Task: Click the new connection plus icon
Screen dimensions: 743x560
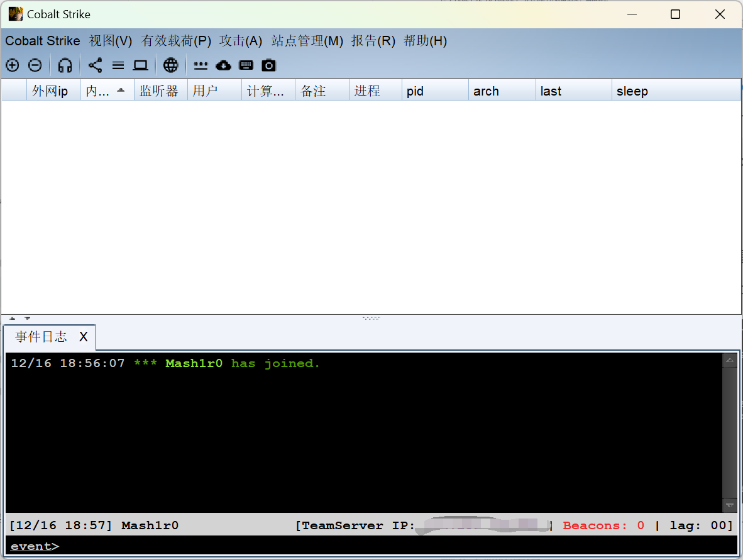Action: (13, 65)
